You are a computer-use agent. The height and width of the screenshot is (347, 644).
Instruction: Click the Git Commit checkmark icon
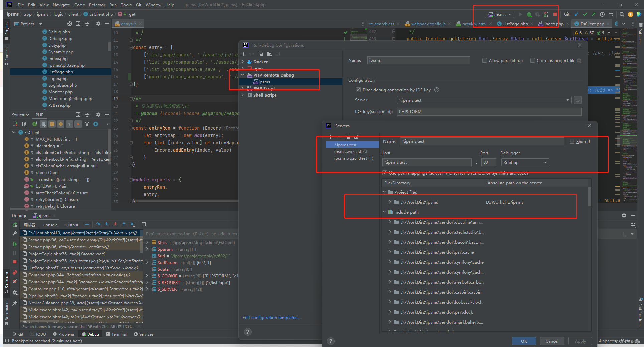point(585,14)
